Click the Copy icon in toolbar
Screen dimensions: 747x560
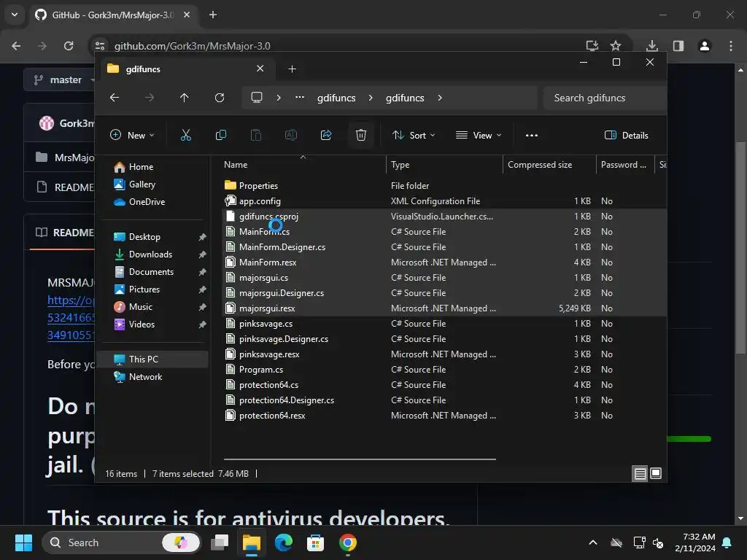coord(221,135)
